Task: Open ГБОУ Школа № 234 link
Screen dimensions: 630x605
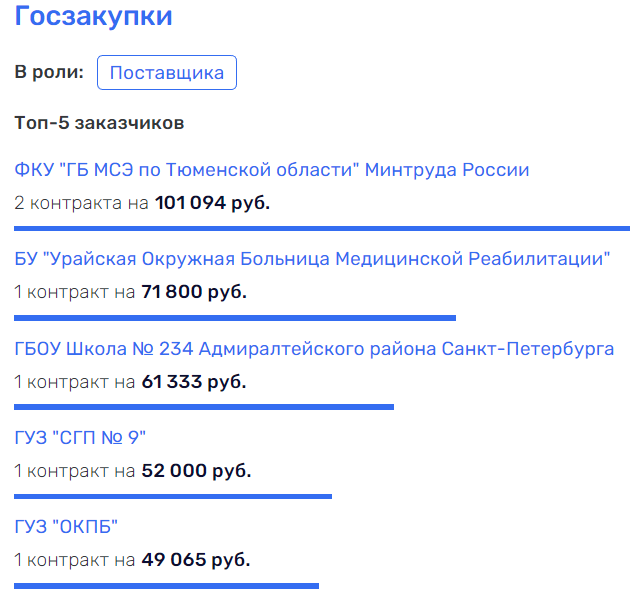Action: click(314, 349)
